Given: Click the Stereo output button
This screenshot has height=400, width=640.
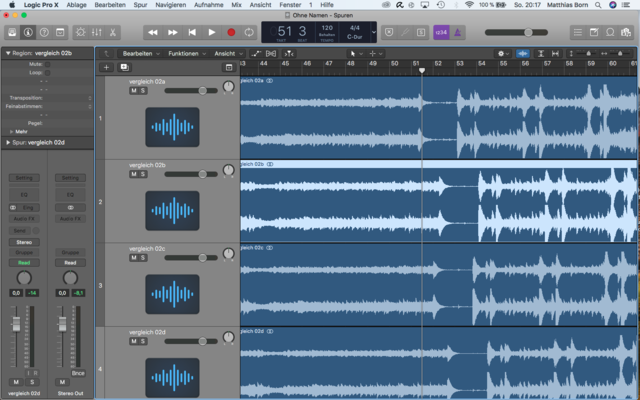Looking at the screenshot, I should (x=24, y=242).
